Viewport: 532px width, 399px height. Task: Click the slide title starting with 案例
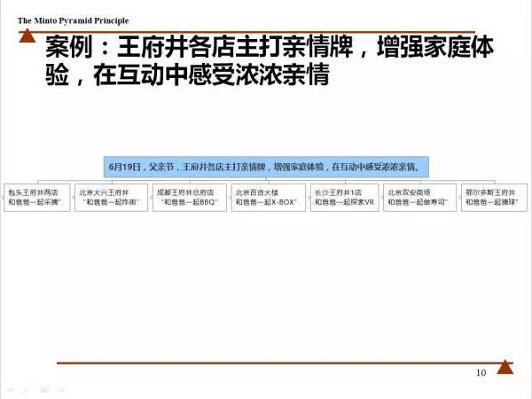click(x=270, y=60)
